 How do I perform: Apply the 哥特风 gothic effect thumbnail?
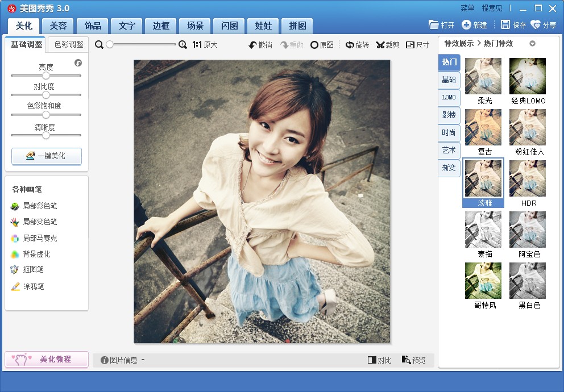[483, 281]
